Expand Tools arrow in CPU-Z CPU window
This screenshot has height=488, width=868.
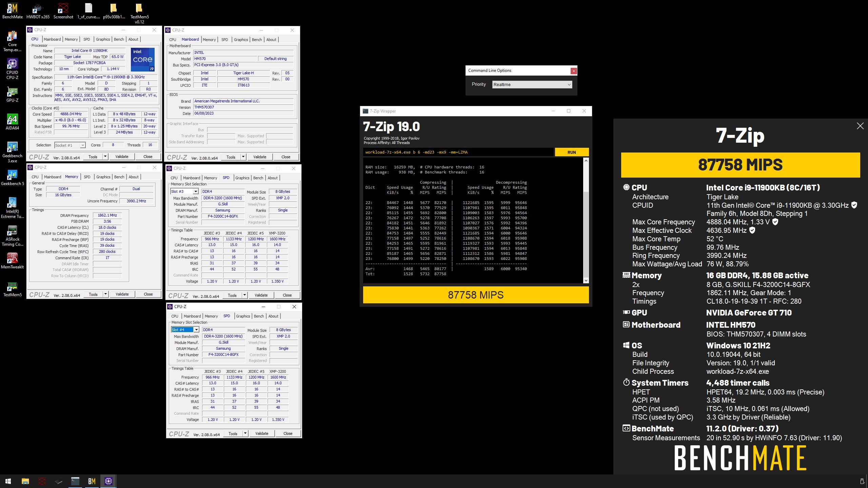point(105,157)
